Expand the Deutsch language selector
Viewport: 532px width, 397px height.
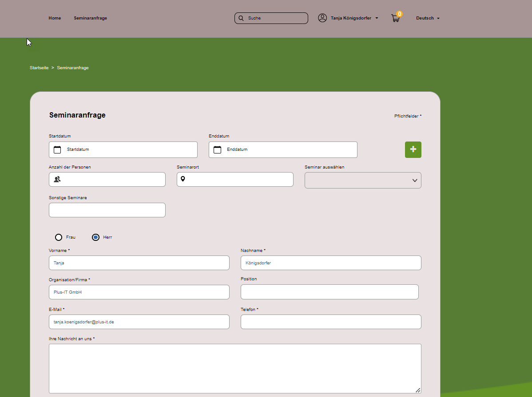coord(427,18)
